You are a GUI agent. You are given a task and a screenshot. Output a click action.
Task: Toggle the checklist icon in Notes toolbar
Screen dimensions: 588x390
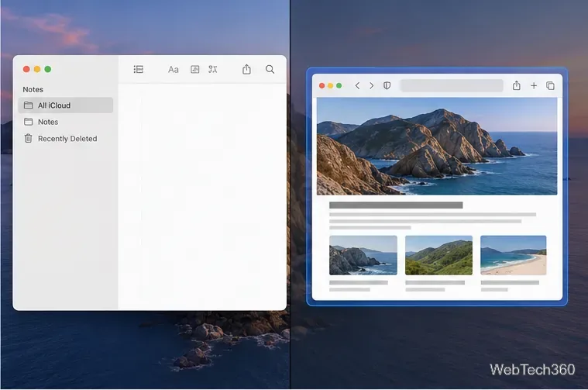point(139,69)
